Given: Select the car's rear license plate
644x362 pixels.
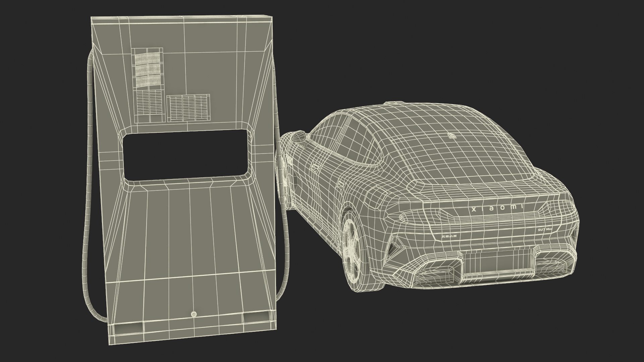Looking at the screenshot, I should point(498,263).
